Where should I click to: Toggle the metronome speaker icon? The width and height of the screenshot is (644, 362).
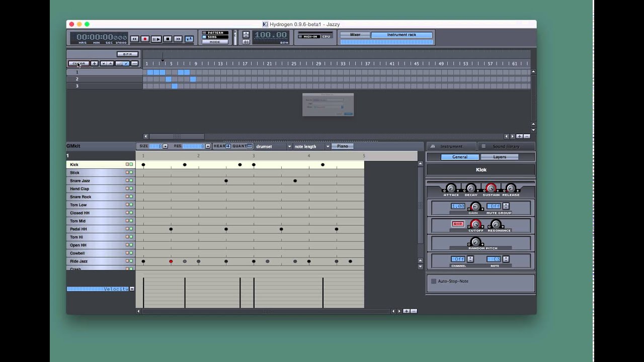point(246,42)
